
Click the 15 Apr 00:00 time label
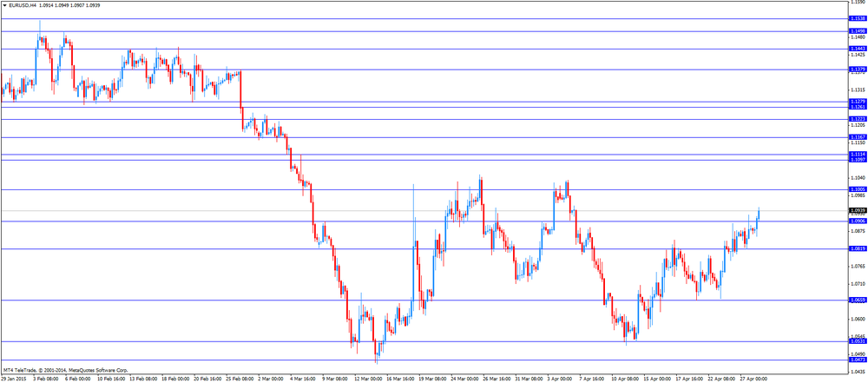658,379
